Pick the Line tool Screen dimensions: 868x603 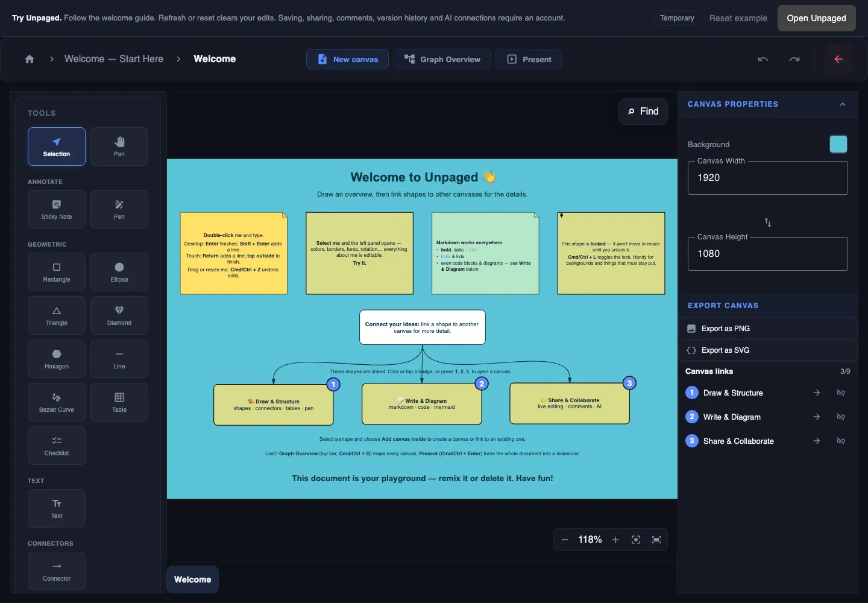tap(119, 359)
